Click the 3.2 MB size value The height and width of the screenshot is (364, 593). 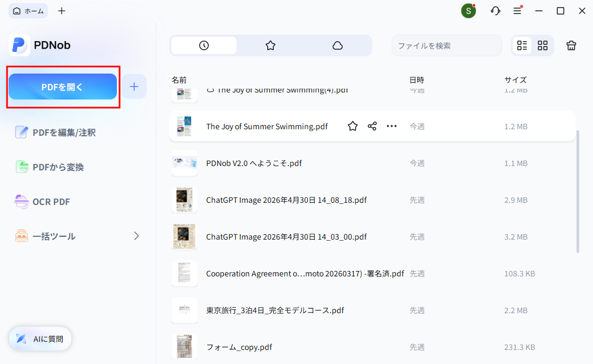516,236
